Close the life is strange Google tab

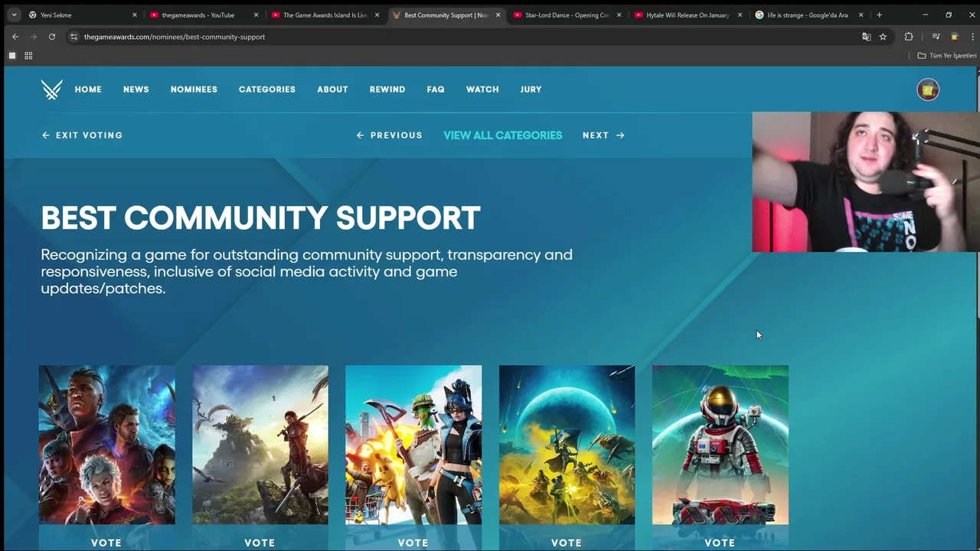[x=861, y=15]
